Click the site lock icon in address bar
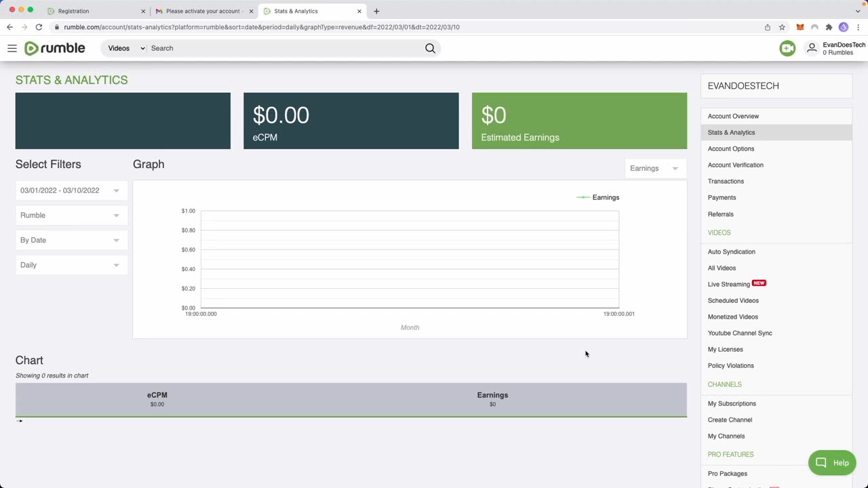Viewport: 868px width, 488px height. pos(57,27)
